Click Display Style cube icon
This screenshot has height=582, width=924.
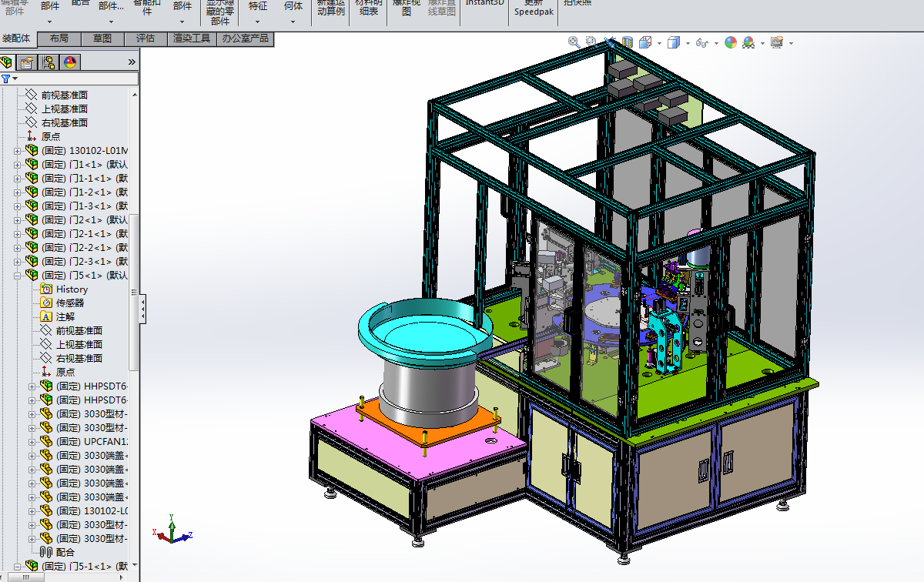(674, 42)
